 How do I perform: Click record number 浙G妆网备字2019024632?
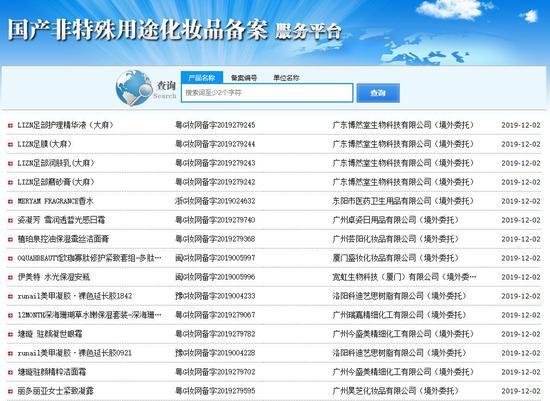click(x=215, y=201)
